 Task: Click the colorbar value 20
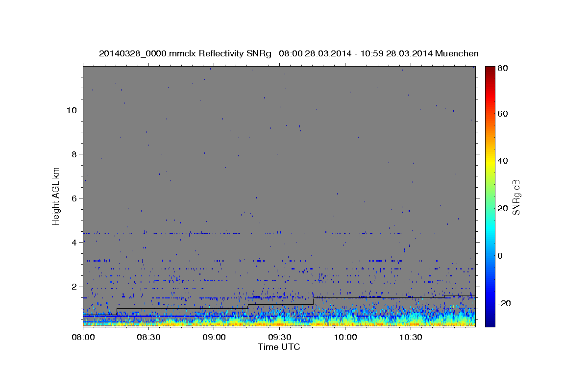pyautogui.click(x=502, y=208)
